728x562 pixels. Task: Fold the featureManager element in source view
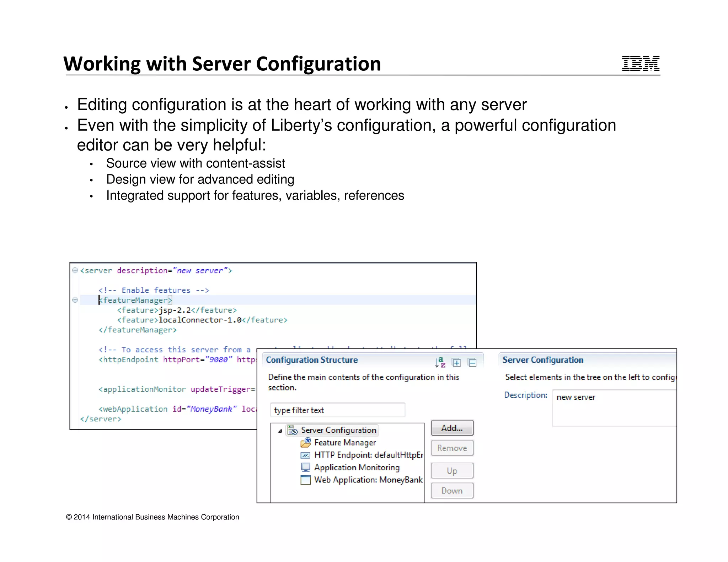pyautogui.click(x=75, y=300)
